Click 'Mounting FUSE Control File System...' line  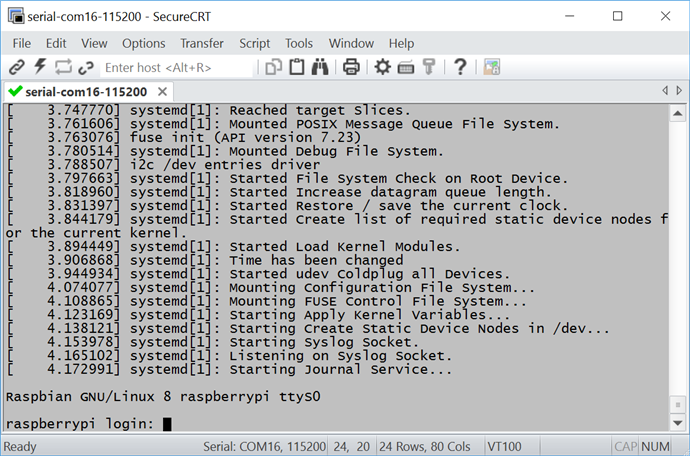[x=267, y=301]
